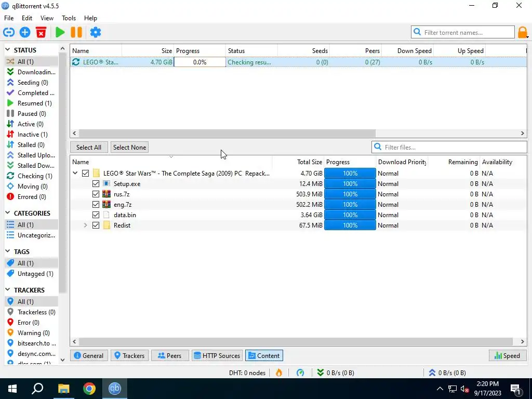Screen dimensions: 532x399
Task: Click the rus.7z 100% progress bar
Action: tap(350, 194)
